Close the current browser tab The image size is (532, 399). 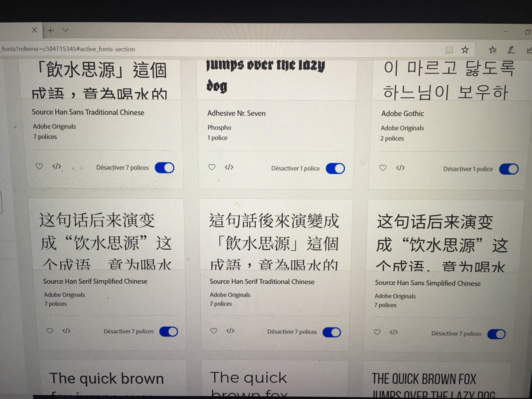pos(34,30)
